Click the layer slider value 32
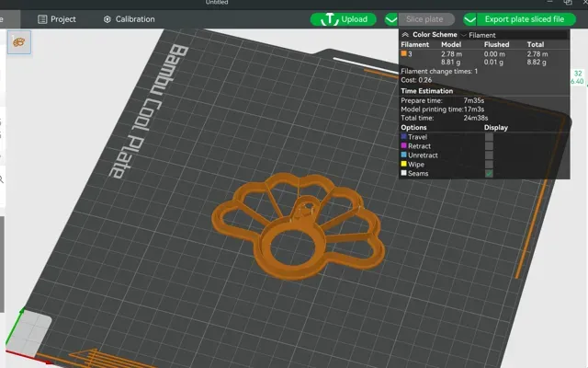The image size is (588, 368). 578,74
